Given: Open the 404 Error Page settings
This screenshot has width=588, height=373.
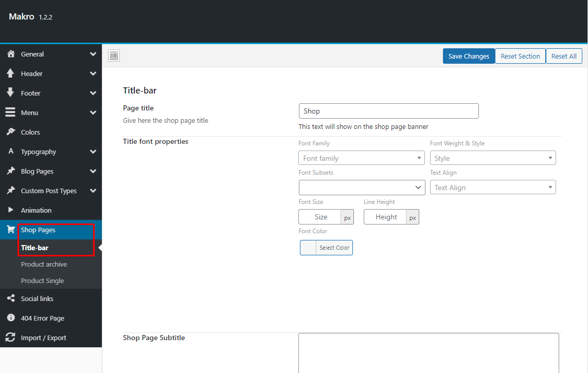Looking at the screenshot, I should coord(51,318).
